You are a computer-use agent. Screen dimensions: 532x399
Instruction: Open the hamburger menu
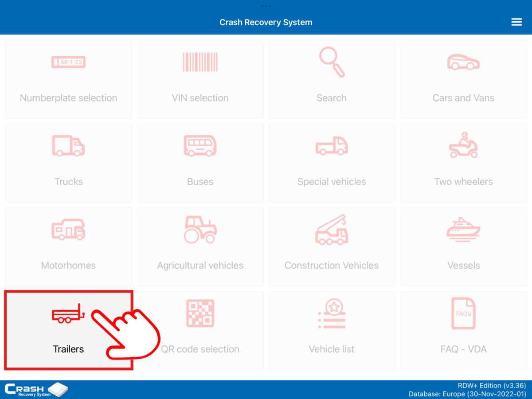pyautogui.click(x=516, y=21)
